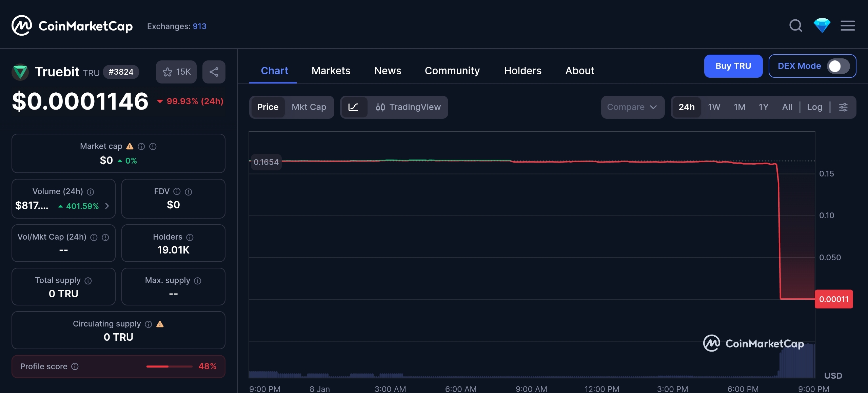
Task: Toggle Log scale on chart
Action: point(814,107)
